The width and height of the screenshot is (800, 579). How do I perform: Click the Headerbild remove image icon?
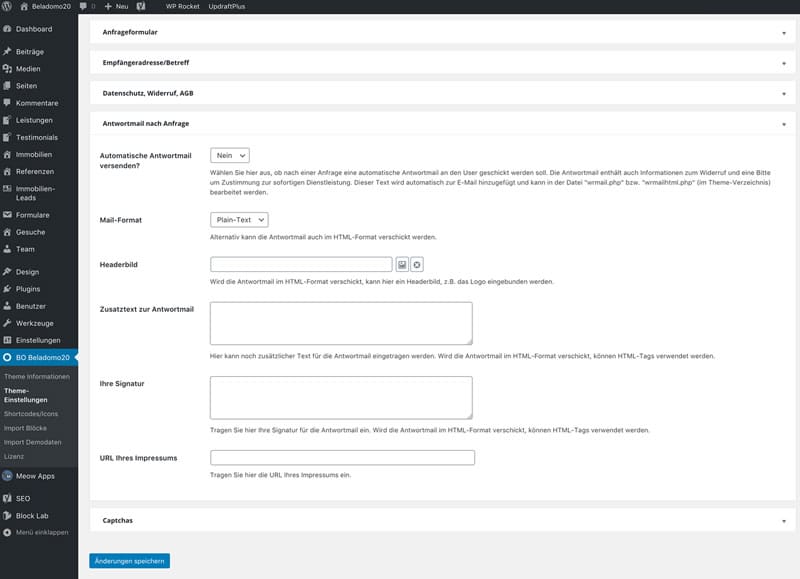point(417,264)
